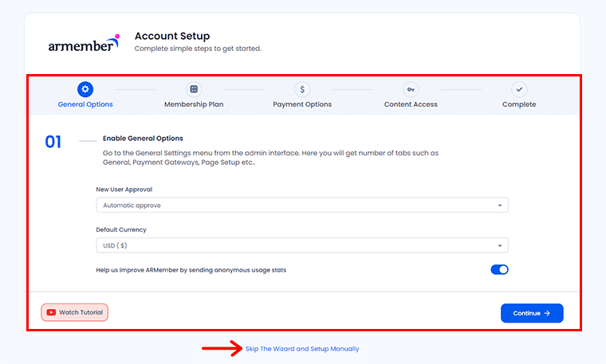Click the Default Currency label

click(121, 229)
